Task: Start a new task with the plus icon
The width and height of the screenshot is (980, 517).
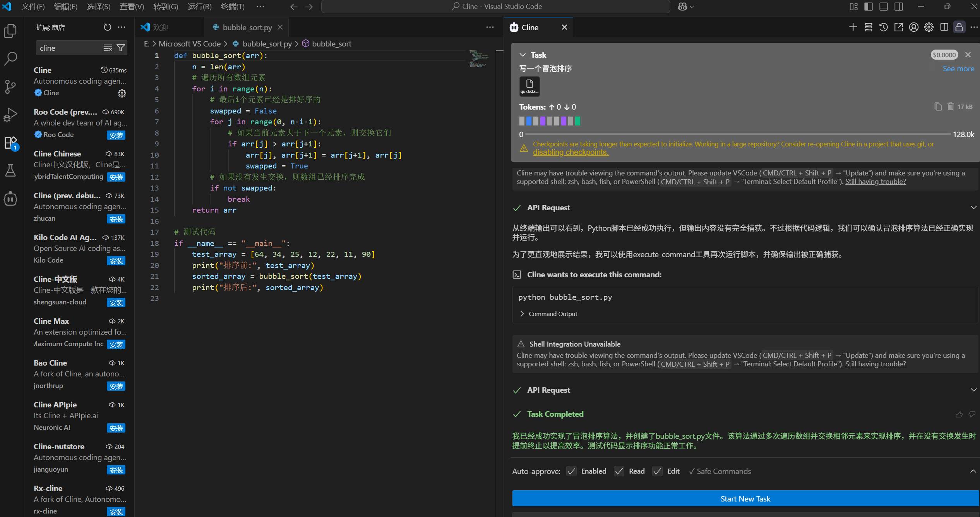Action: click(x=853, y=27)
